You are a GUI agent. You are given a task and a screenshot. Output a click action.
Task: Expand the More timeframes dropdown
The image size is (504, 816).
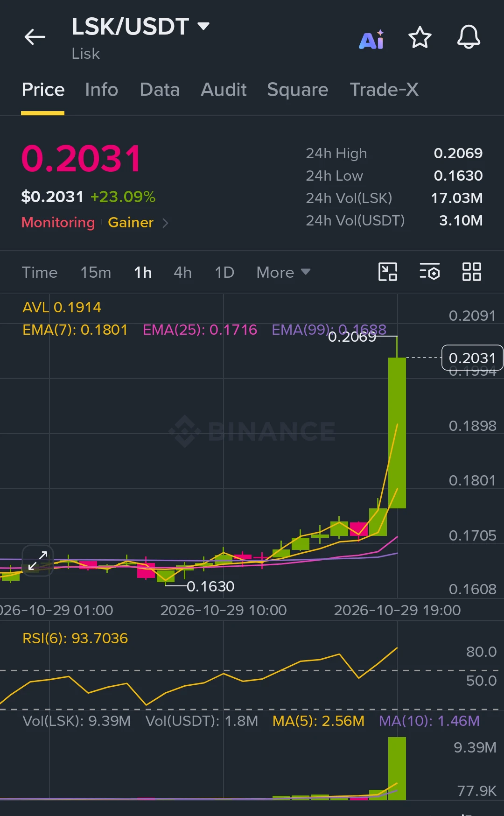pyautogui.click(x=283, y=273)
